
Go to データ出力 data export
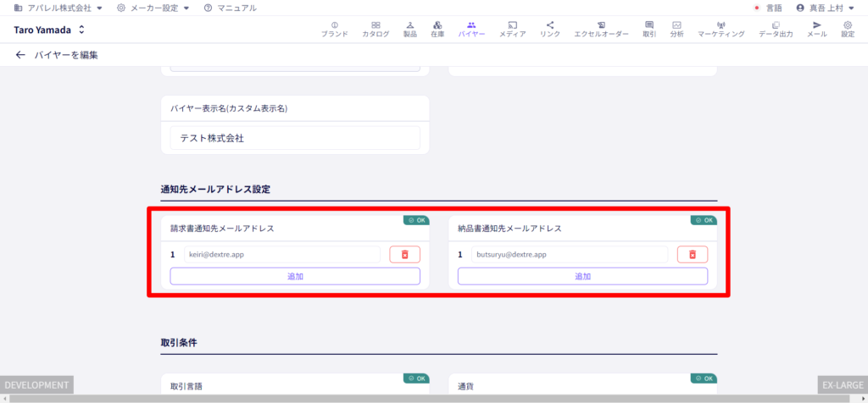click(776, 30)
